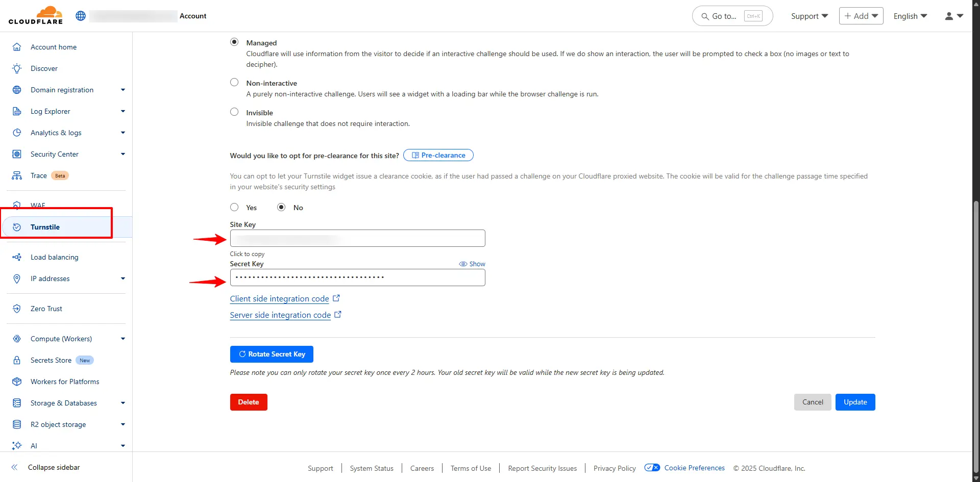Open Account home in sidebar

point(54,47)
